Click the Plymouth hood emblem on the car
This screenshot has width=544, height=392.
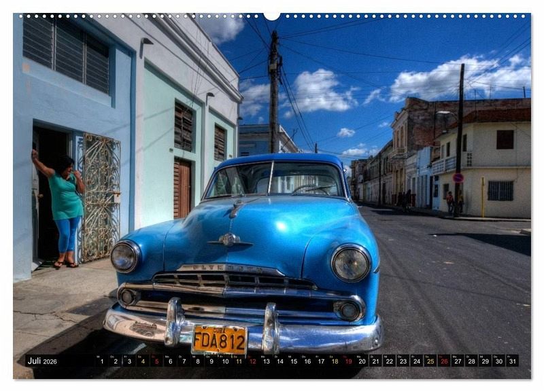point(229,240)
